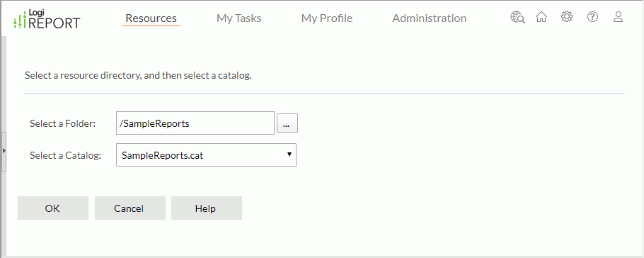Screen dimensions: 644x258
Task: Click the help question mark icon
Action: pos(592,17)
